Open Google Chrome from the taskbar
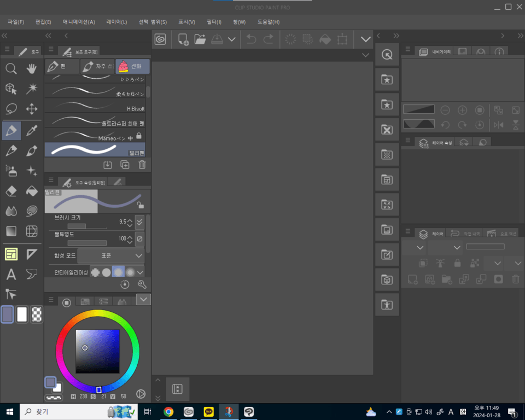The image size is (525, 420). point(168,411)
